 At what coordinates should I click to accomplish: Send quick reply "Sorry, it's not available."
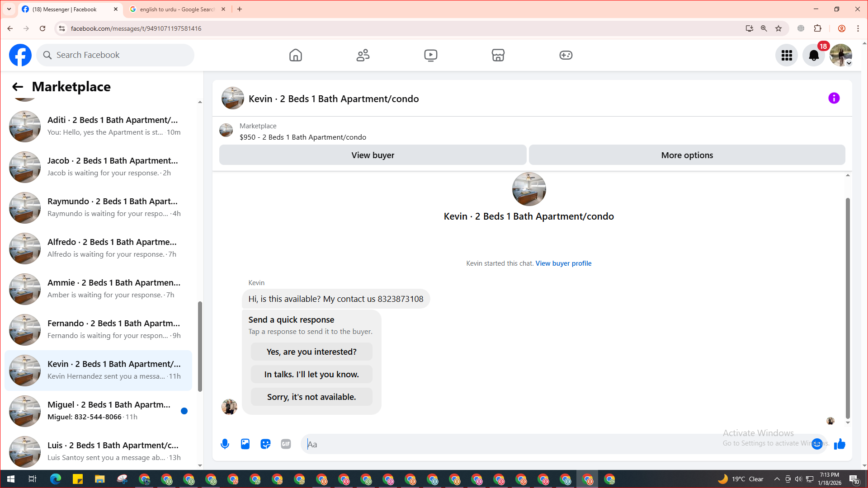(311, 397)
